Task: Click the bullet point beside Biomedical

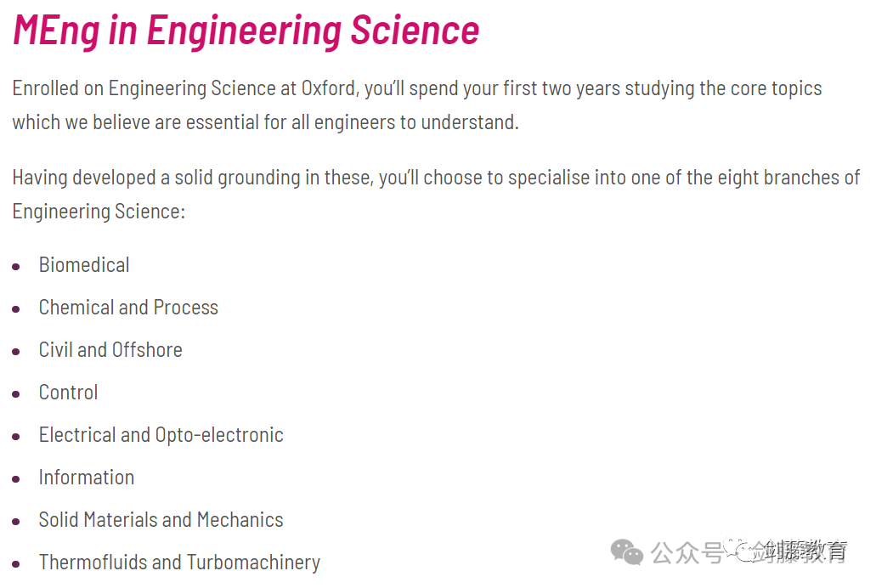Action: click(16, 267)
